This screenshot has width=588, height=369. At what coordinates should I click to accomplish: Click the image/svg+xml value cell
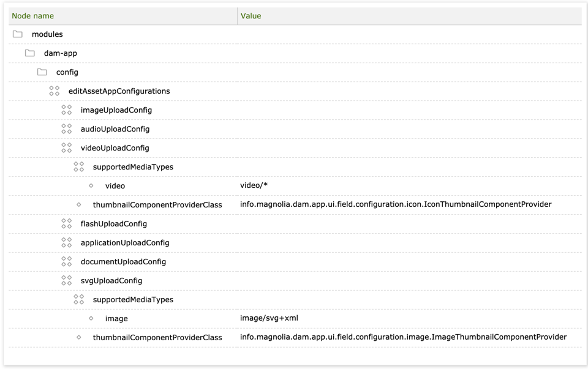pos(269,318)
